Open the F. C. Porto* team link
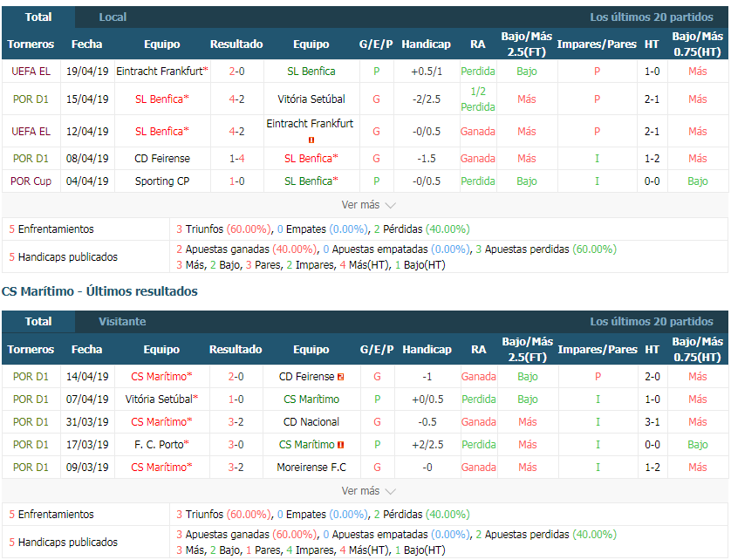Viewport: 731px width, 560px height. [x=161, y=445]
